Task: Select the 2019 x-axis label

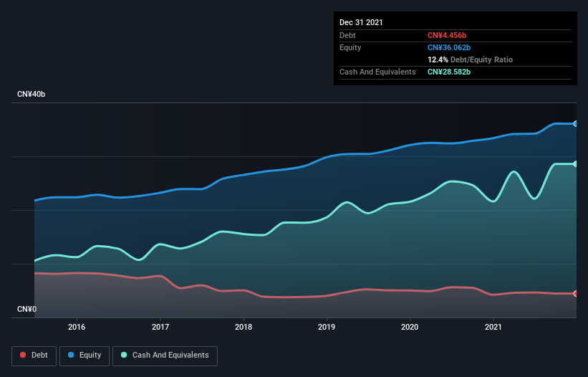Action: coord(327,328)
